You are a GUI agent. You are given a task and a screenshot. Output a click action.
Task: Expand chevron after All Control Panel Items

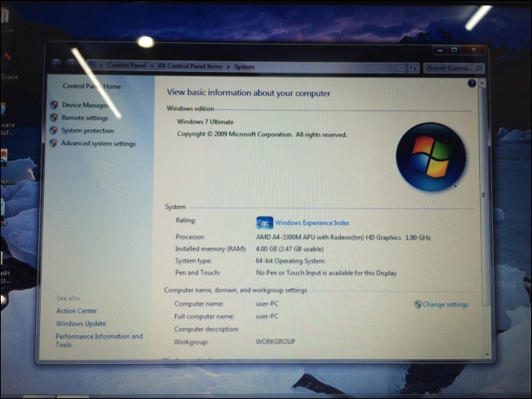coord(228,67)
